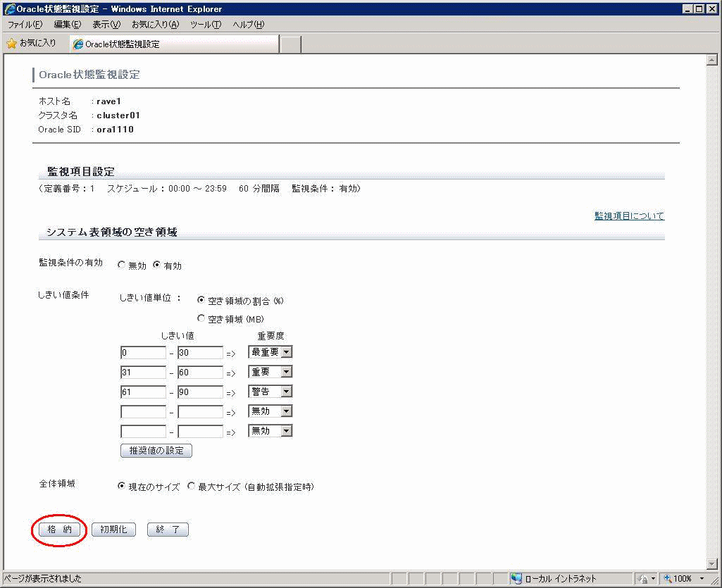This screenshot has width=722, height=588.
Task: Click the zoom magnifier icon in the status bar
Action: [x=667, y=579]
